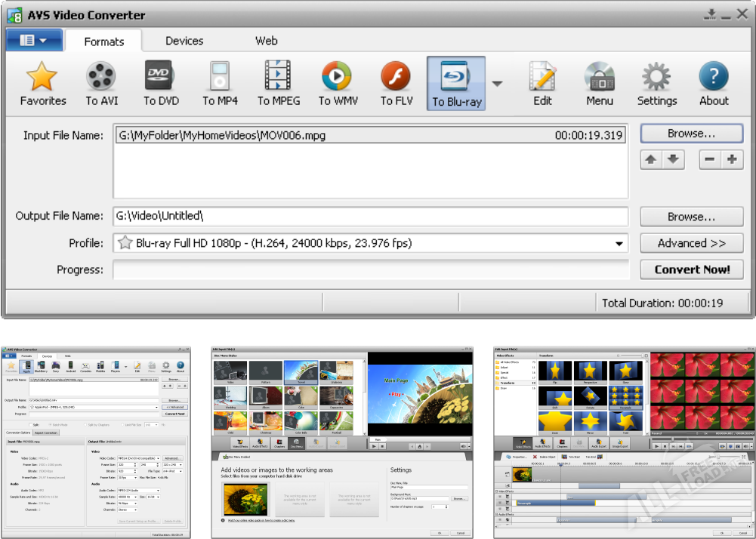756x539 pixels.
Task: Click the Output File Name field
Action: point(370,217)
